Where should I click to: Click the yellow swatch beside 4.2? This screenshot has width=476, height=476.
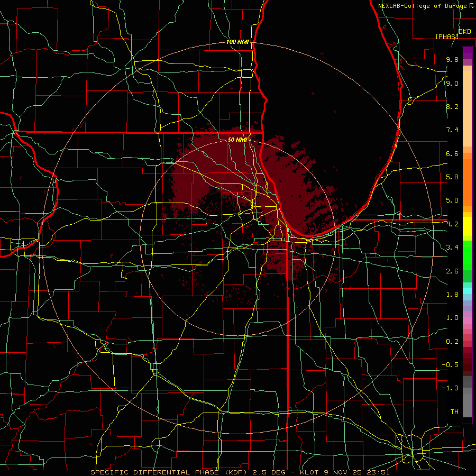coord(467,226)
